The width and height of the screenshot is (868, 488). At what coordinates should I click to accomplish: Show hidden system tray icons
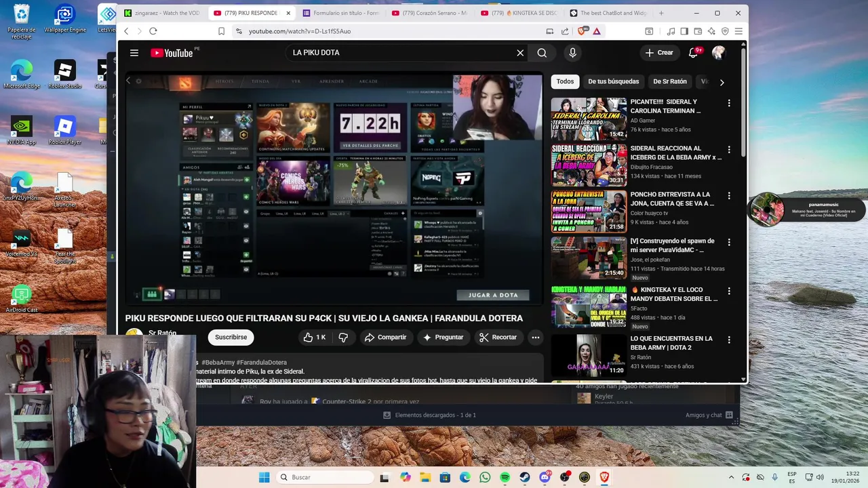pyautogui.click(x=731, y=477)
